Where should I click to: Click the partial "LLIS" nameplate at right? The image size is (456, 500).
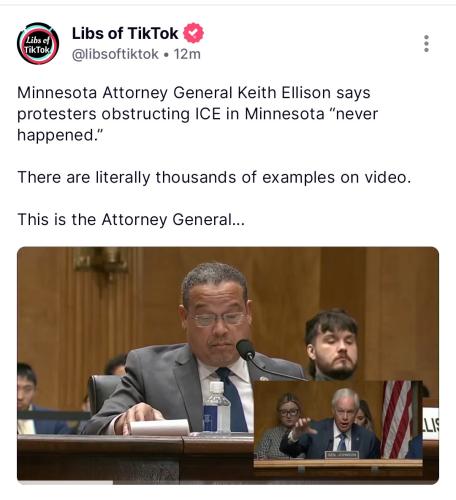coord(431,425)
